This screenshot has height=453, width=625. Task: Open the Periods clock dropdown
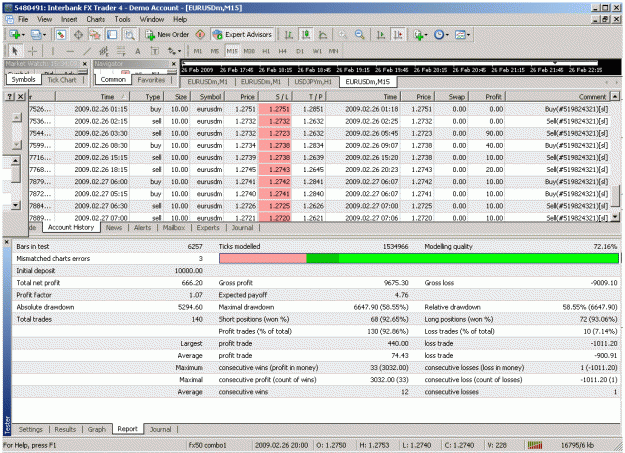coord(441,35)
